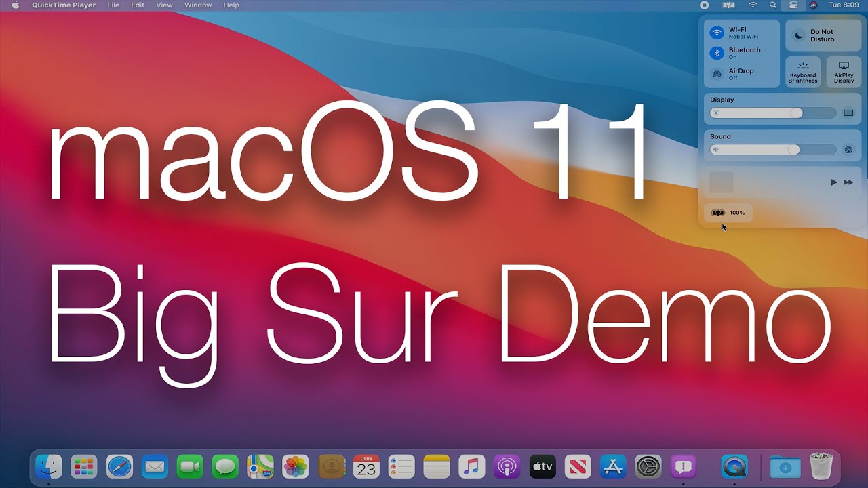Click on the Display brightness slider
Screen dimensions: 868x488
[x=773, y=113]
